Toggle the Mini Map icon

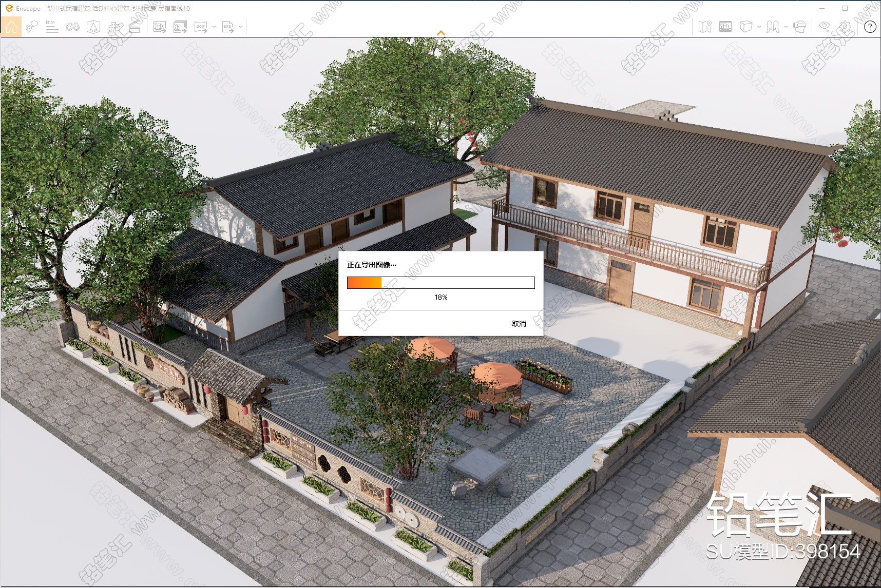[705, 27]
